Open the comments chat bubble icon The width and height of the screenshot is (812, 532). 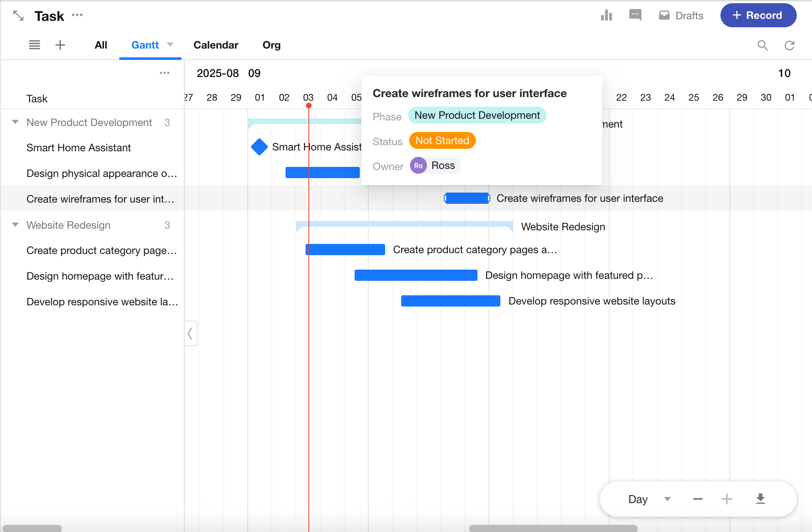coord(635,15)
